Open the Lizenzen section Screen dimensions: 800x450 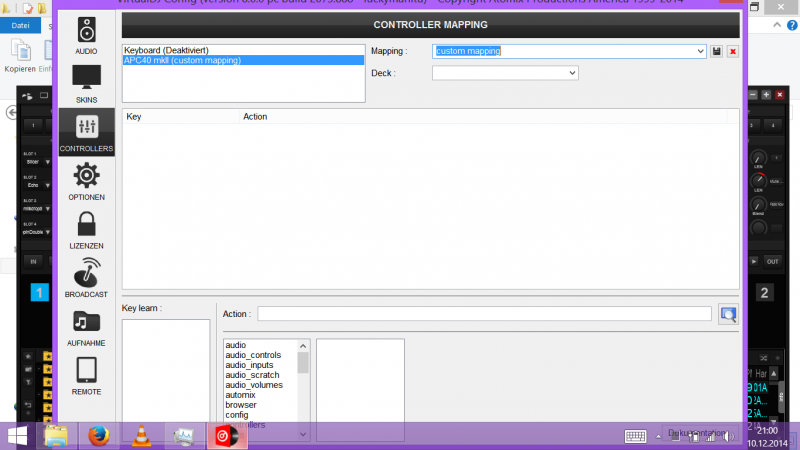pos(86,230)
